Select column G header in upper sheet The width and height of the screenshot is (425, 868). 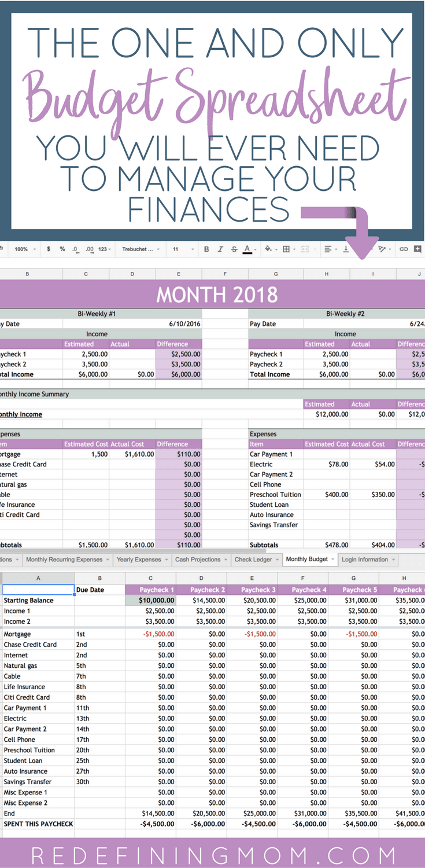tap(276, 274)
